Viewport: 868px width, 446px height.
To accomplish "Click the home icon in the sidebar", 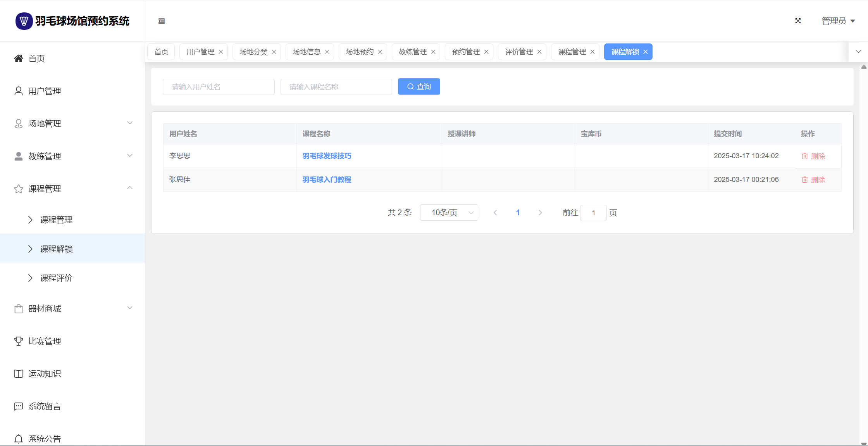I will (19, 59).
